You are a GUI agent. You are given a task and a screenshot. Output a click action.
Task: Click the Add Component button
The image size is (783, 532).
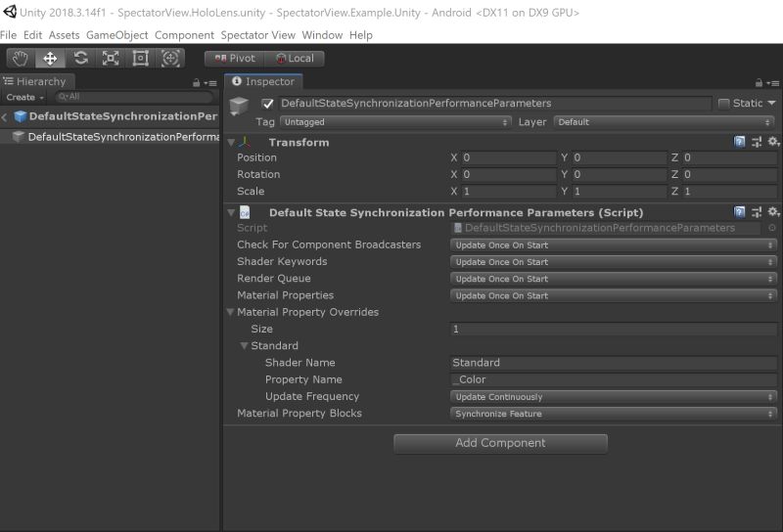pos(500,443)
